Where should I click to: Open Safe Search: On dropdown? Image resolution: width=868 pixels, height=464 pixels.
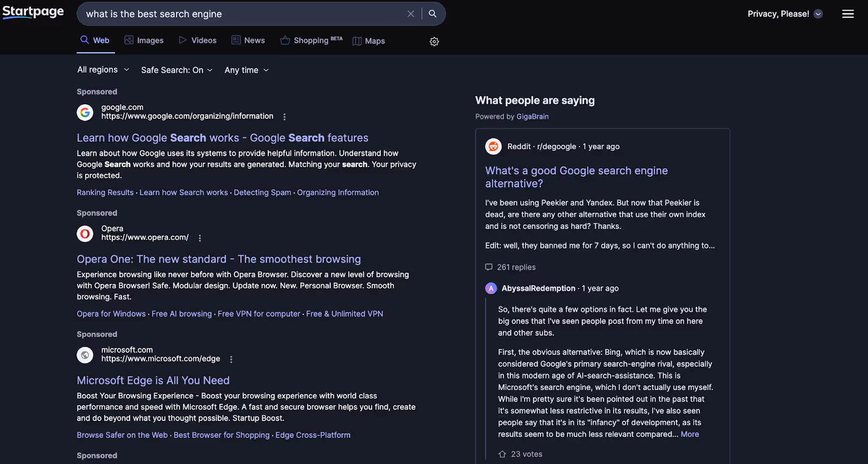[177, 70]
